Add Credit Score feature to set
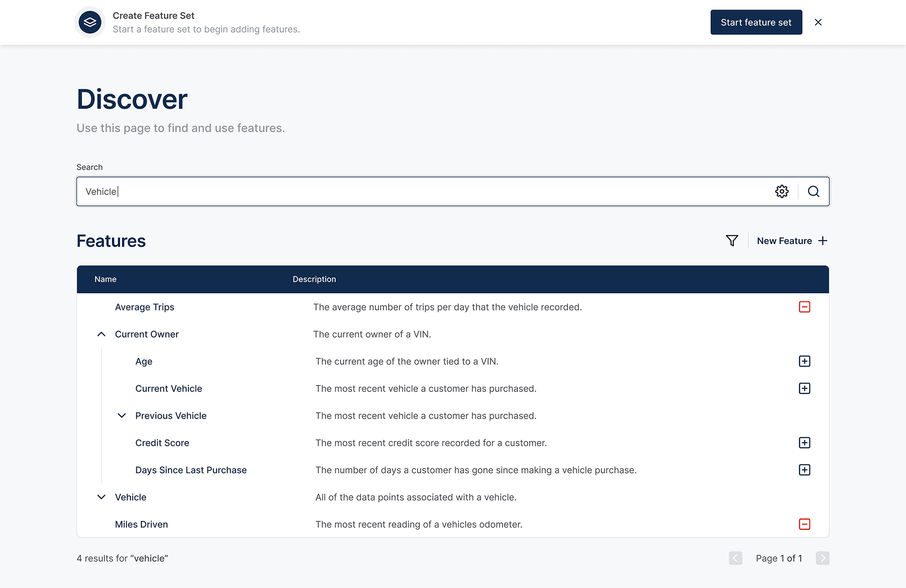The image size is (906, 588). coord(805,443)
